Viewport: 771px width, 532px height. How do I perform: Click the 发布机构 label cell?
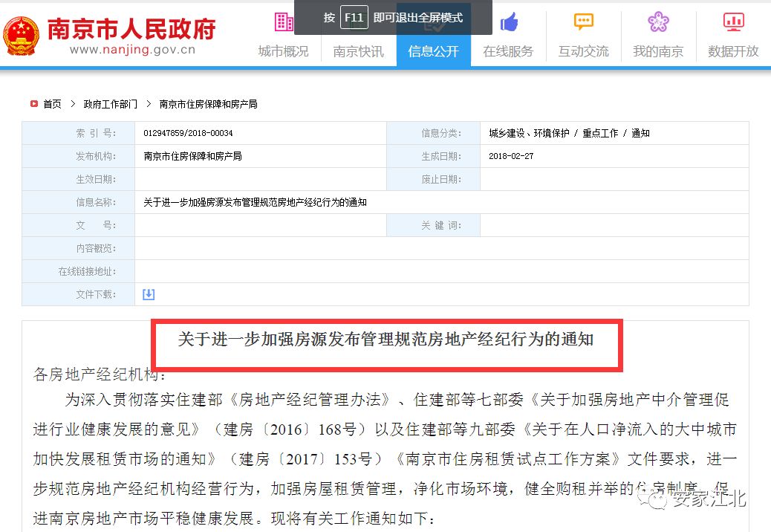(79, 156)
